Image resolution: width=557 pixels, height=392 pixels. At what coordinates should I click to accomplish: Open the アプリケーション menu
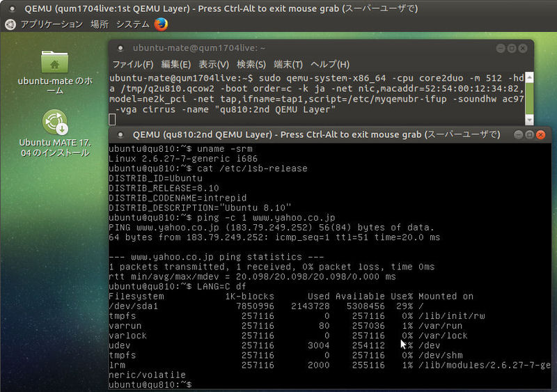click(x=52, y=24)
